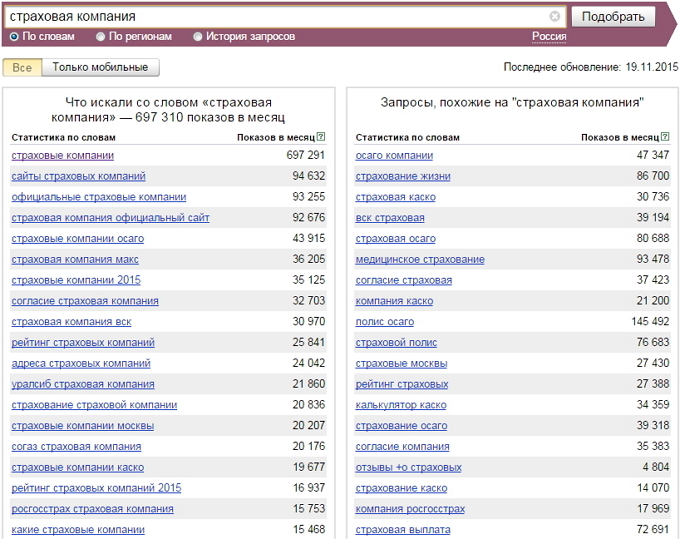Open the 'сайты страховых компаний' link

pyautogui.click(x=78, y=176)
